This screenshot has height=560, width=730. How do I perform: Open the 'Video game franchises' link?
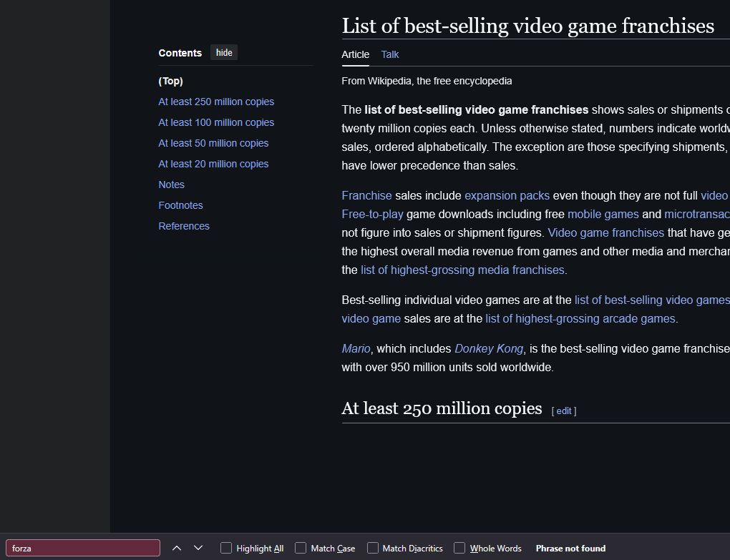[x=605, y=232]
